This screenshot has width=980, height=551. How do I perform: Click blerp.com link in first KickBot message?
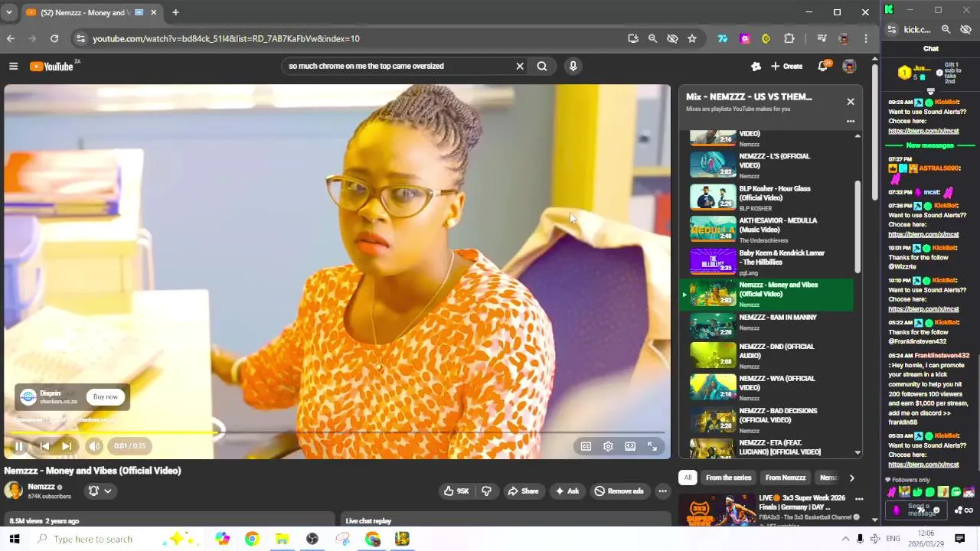point(923,131)
